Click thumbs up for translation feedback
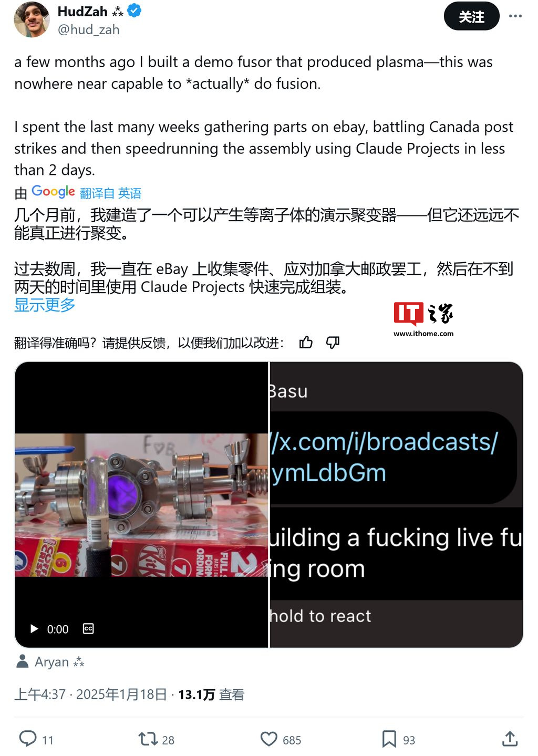The width and height of the screenshot is (538, 756). tap(306, 343)
